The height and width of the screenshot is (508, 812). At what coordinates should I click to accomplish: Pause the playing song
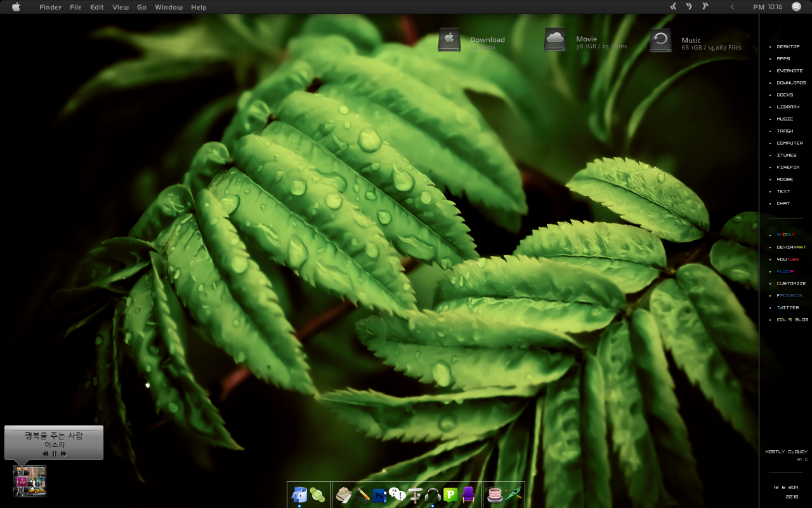coord(55,454)
